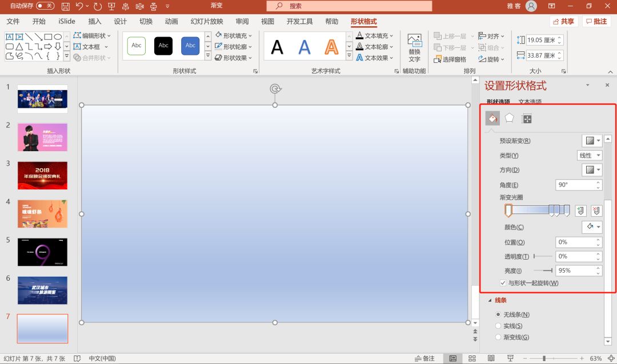Open the Size & Properties pane icon

[x=527, y=118]
